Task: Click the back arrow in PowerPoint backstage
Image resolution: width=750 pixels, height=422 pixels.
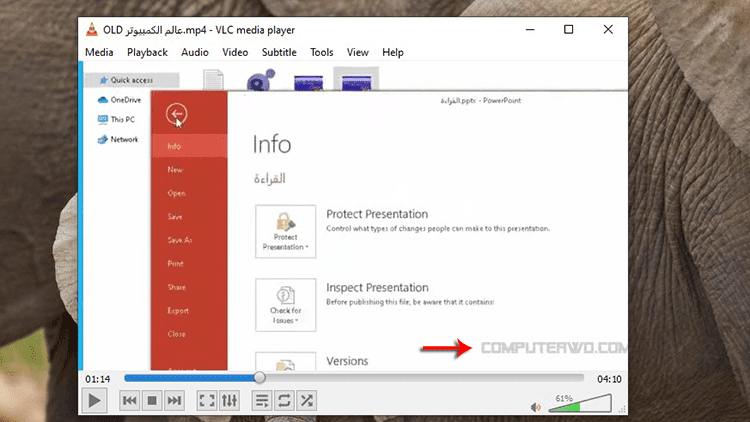Action: point(176,114)
